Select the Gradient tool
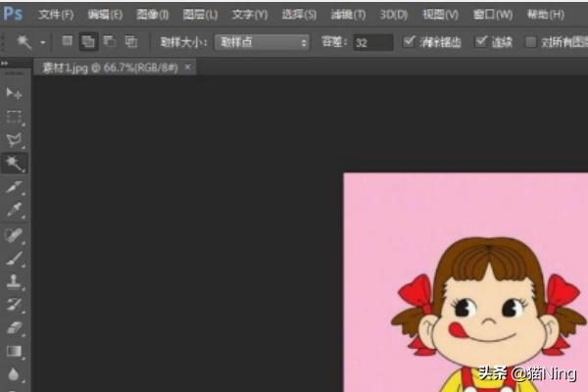The image size is (588, 392). [15, 351]
